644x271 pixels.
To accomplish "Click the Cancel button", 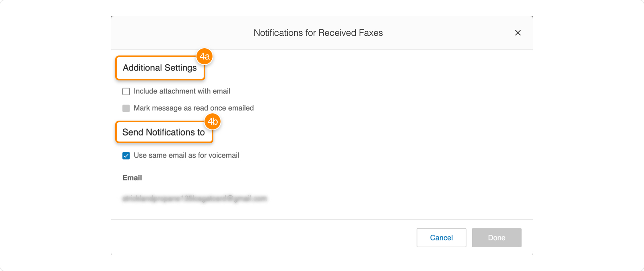I will tap(441, 238).
